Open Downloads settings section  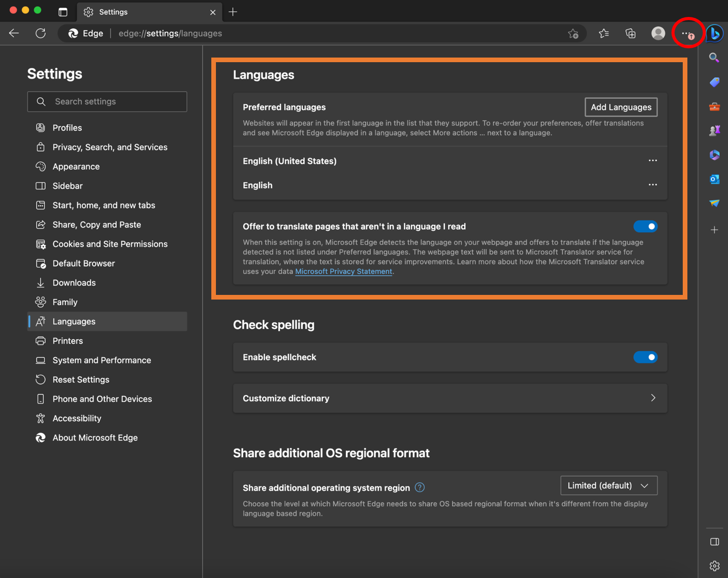pos(107,283)
